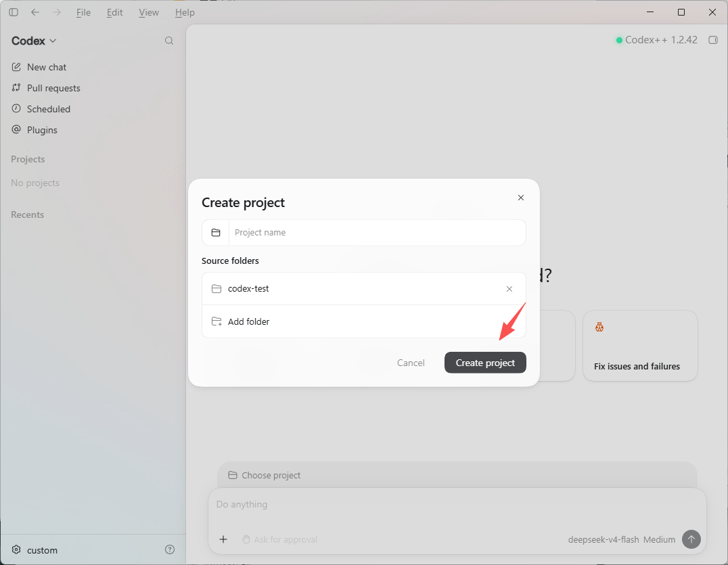Open the Scheduled clock item
The width and height of the screenshot is (728, 565).
(x=41, y=109)
